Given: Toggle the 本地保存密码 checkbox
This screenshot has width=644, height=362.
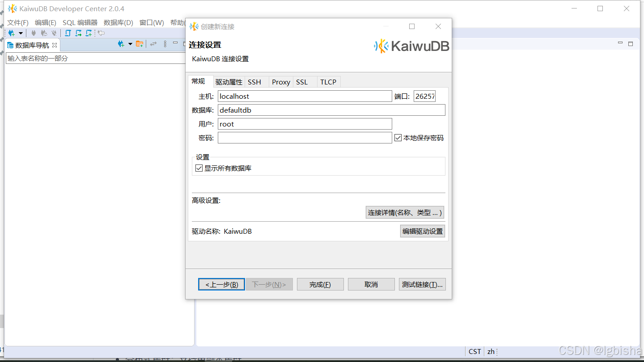Looking at the screenshot, I should [x=398, y=138].
